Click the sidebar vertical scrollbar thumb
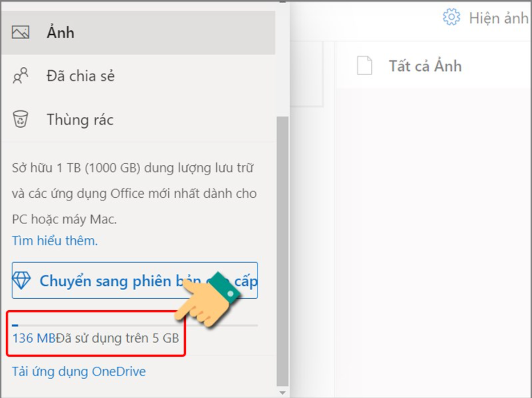Viewport: 532px width, 398px height. coord(282,251)
